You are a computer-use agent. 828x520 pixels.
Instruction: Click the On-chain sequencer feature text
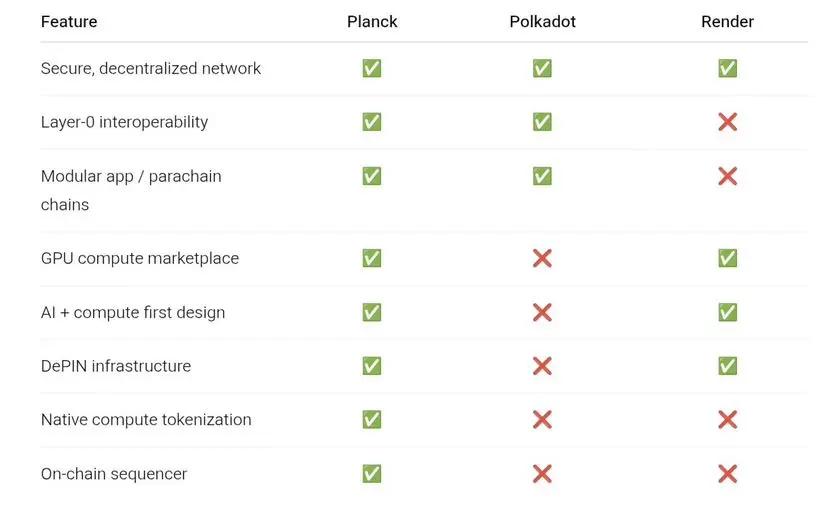pyautogui.click(x=114, y=474)
